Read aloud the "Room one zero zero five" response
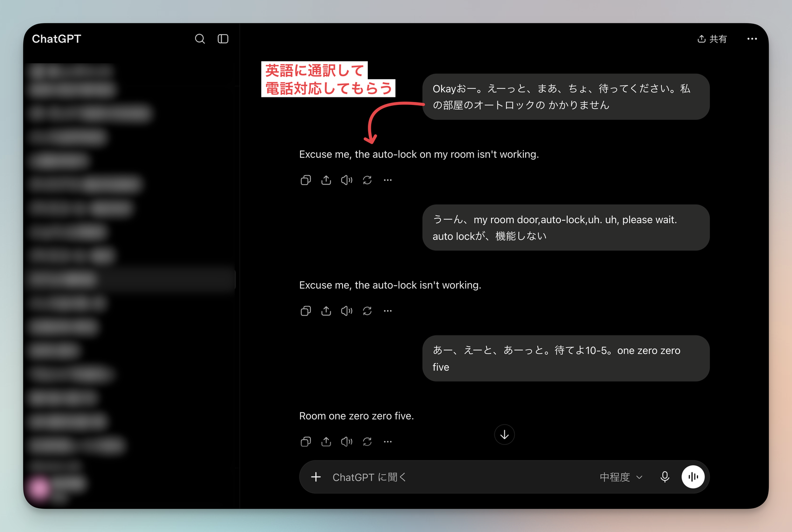792x532 pixels. tap(346, 441)
